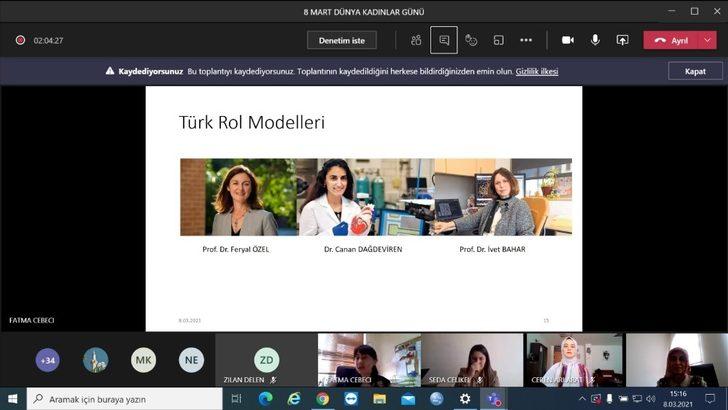Open breakout rooms icon

[x=499, y=40]
